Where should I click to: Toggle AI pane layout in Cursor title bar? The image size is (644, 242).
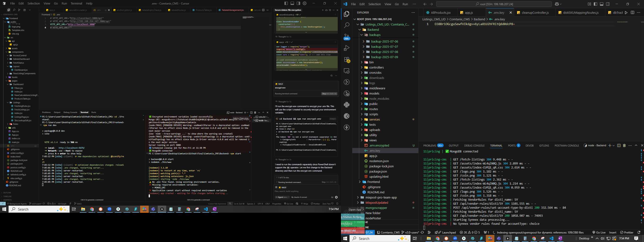point(299,3)
